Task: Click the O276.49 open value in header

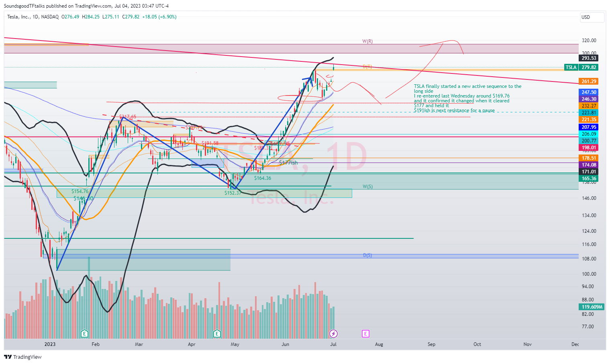Action: (x=70, y=17)
